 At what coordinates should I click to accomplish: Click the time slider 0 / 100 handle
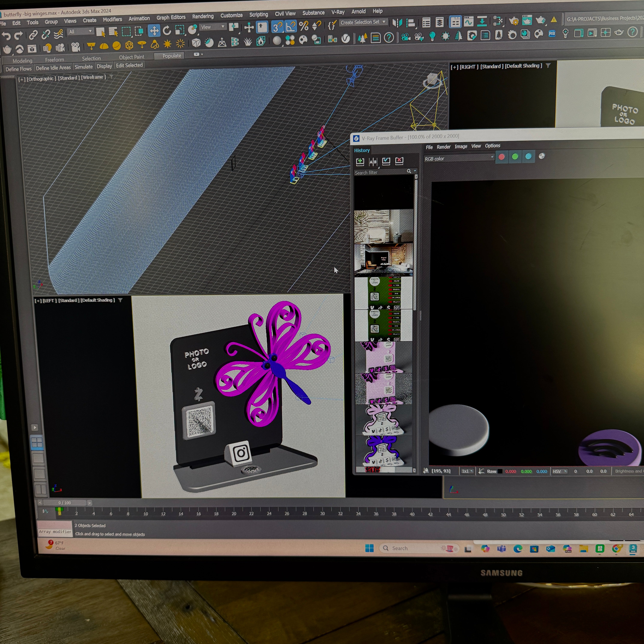coord(65,503)
